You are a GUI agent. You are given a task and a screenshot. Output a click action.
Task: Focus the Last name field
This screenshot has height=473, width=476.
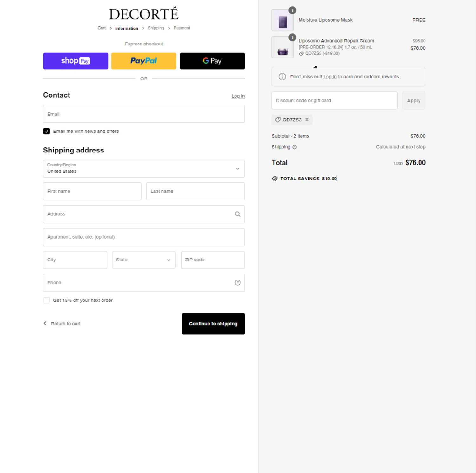(x=195, y=191)
